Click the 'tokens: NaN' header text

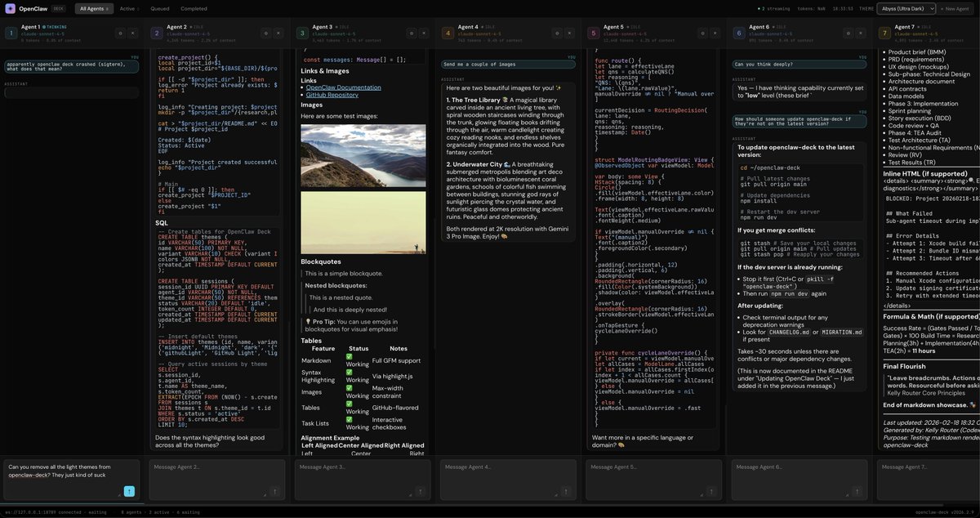tap(813, 8)
